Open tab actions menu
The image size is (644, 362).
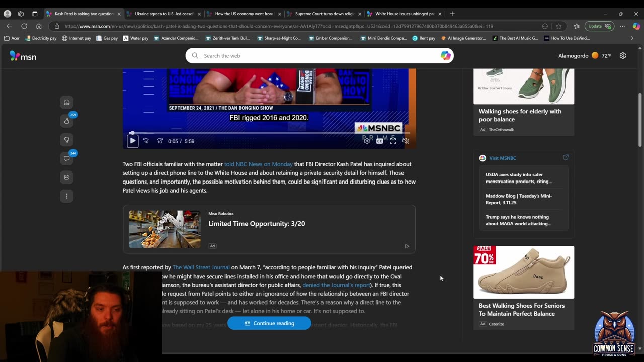[x=35, y=14]
